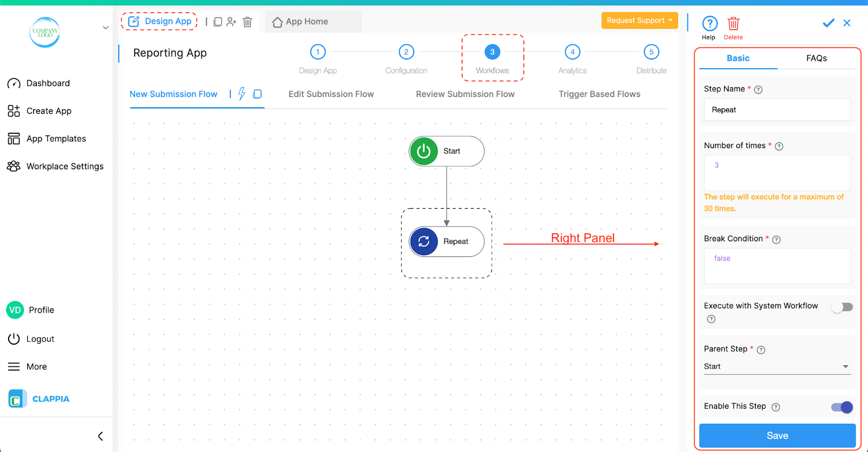Click the Break Condition field

[x=777, y=266]
